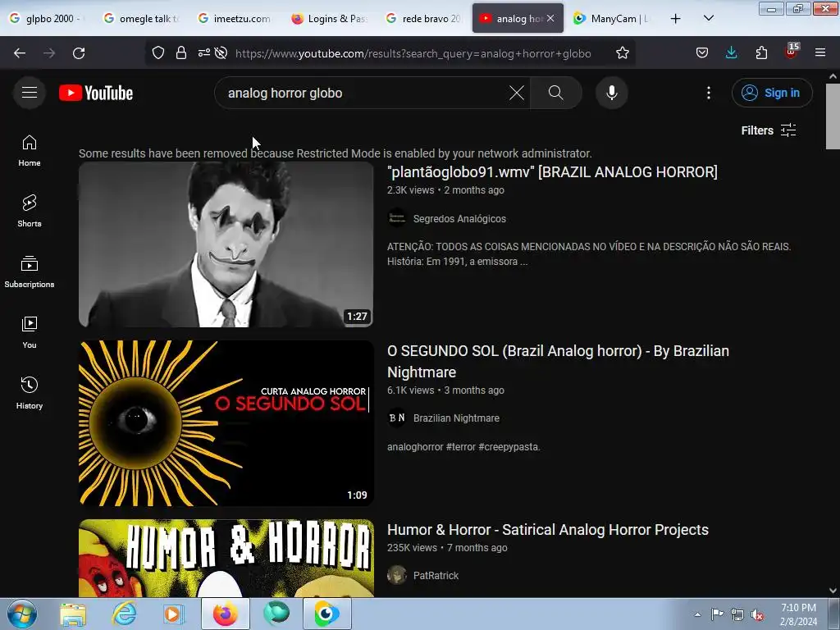The width and height of the screenshot is (840, 630).
Task: Open O SEGUNDO SOL video thumbnail
Action: coord(226,423)
